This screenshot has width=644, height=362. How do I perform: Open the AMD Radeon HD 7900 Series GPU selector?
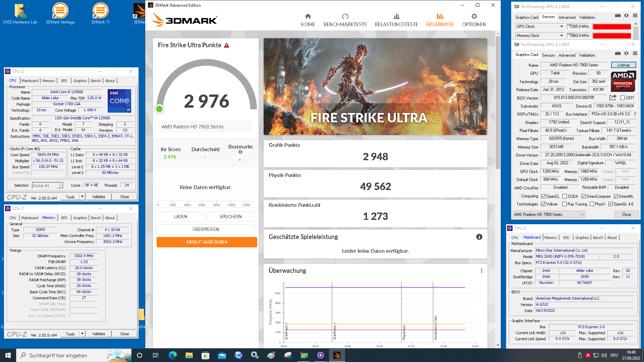pos(549,215)
